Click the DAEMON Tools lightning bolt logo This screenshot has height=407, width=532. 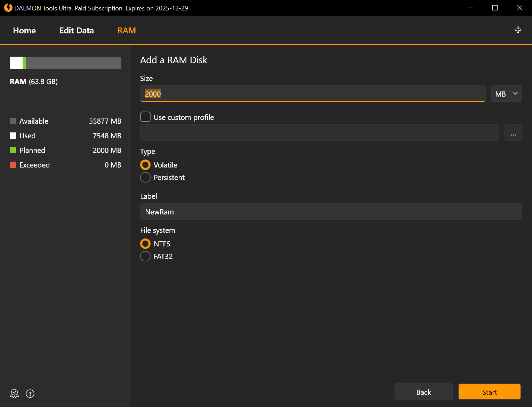(8, 8)
